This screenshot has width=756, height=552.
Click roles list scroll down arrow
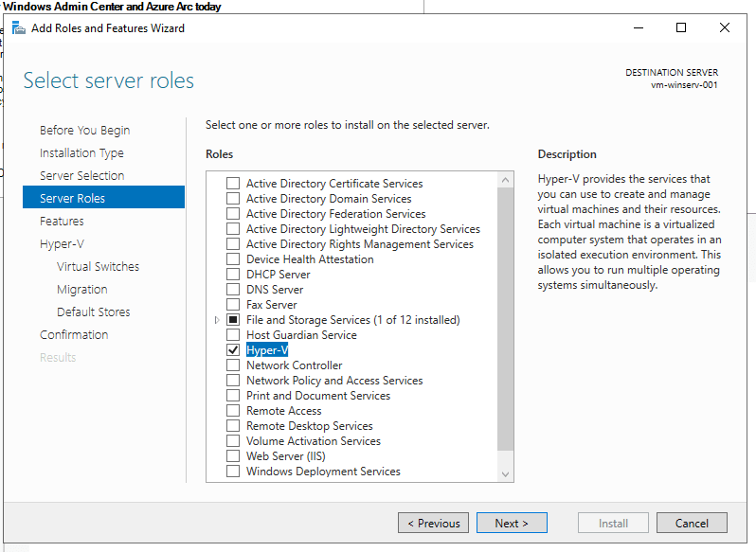(x=505, y=474)
